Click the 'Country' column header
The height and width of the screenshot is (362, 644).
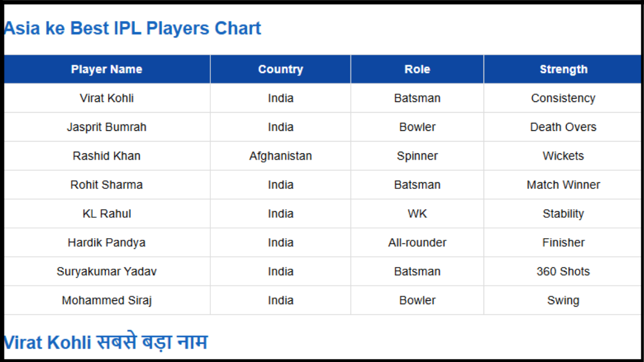tap(280, 69)
